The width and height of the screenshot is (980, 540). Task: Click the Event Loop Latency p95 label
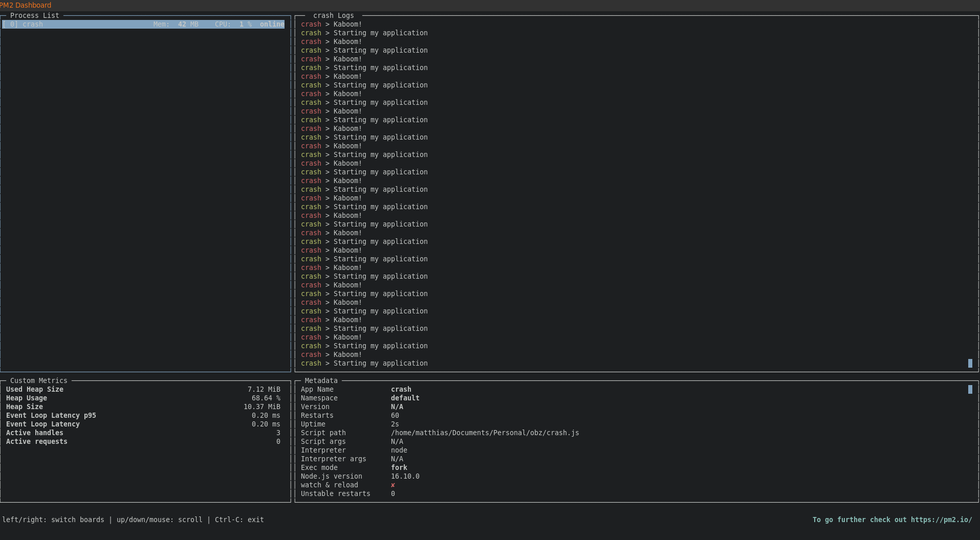click(51, 415)
